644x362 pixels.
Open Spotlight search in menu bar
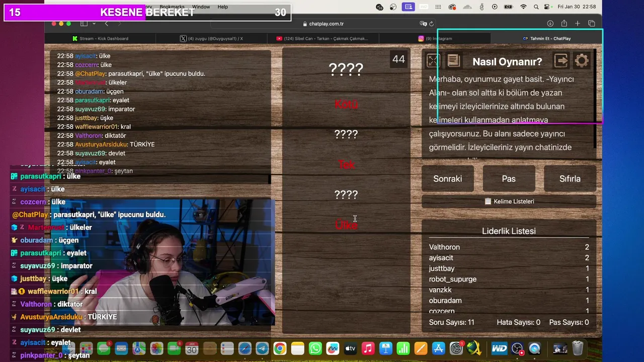point(536,7)
